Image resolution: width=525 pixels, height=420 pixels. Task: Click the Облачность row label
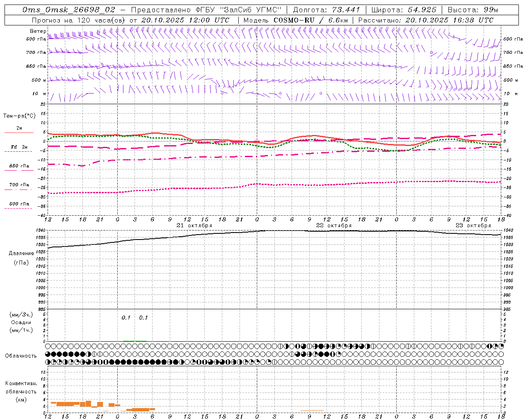[x=21, y=356]
